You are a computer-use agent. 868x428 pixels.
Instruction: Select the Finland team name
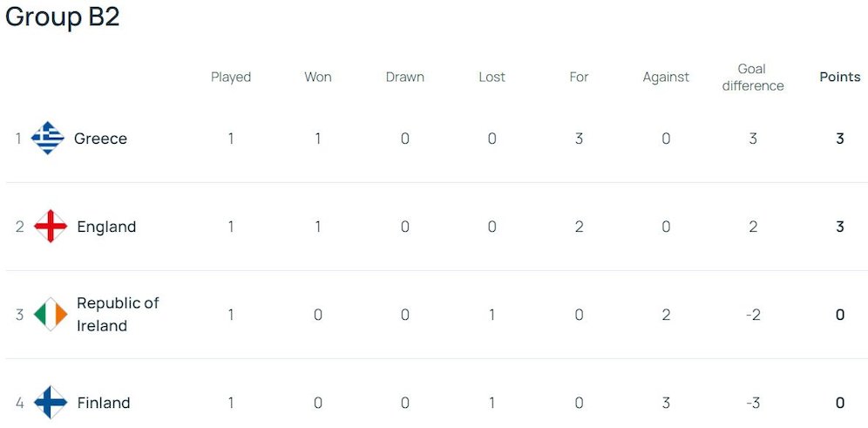(x=104, y=403)
